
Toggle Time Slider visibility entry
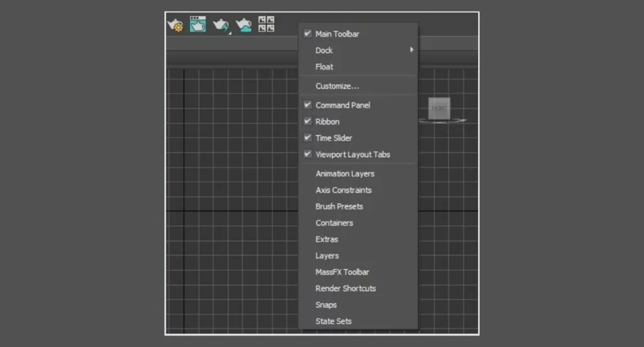(x=358, y=138)
